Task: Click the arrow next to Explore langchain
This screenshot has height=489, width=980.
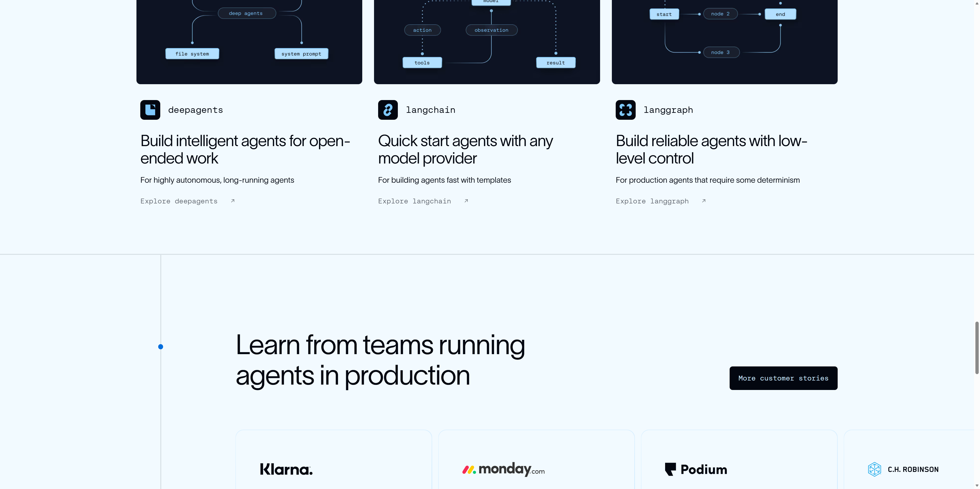Action: click(466, 201)
